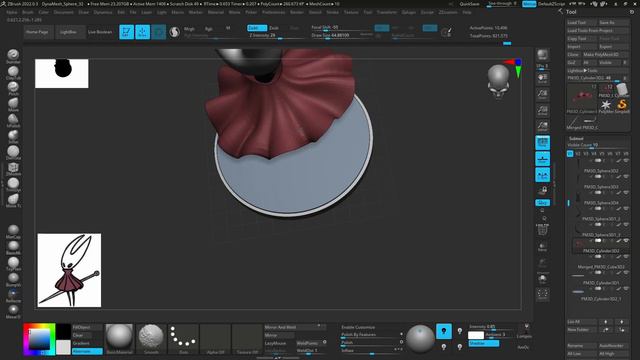Image resolution: width=640 pixels, height=360 pixels.
Task: Open the Dots stroke picker
Action: point(183,339)
